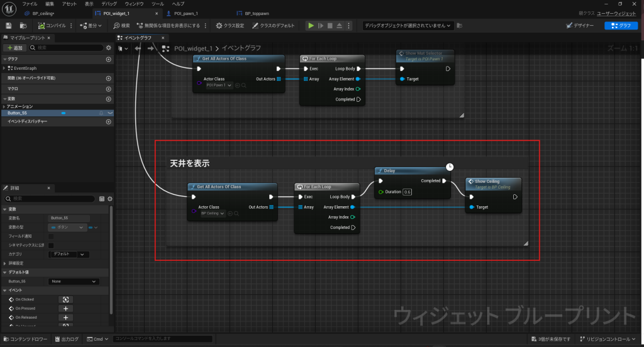Viewport: 644px width, 347px height.
Task: Click the Save blueprint floppy icon
Action: (x=9, y=26)
